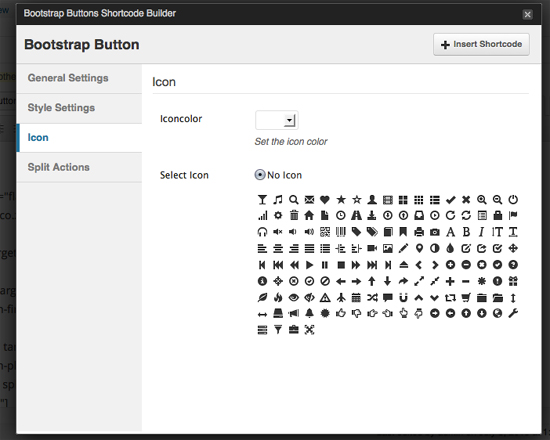Screen dimensions: 550x440
Task: Choose the warning triangle icon
Action: pyautogui.click(x=325, y=298)
